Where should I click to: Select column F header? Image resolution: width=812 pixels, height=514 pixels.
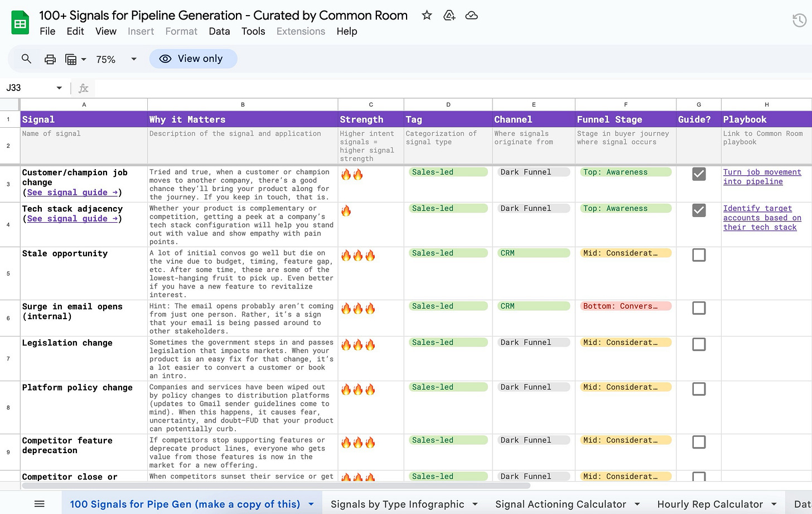point(625,104)
